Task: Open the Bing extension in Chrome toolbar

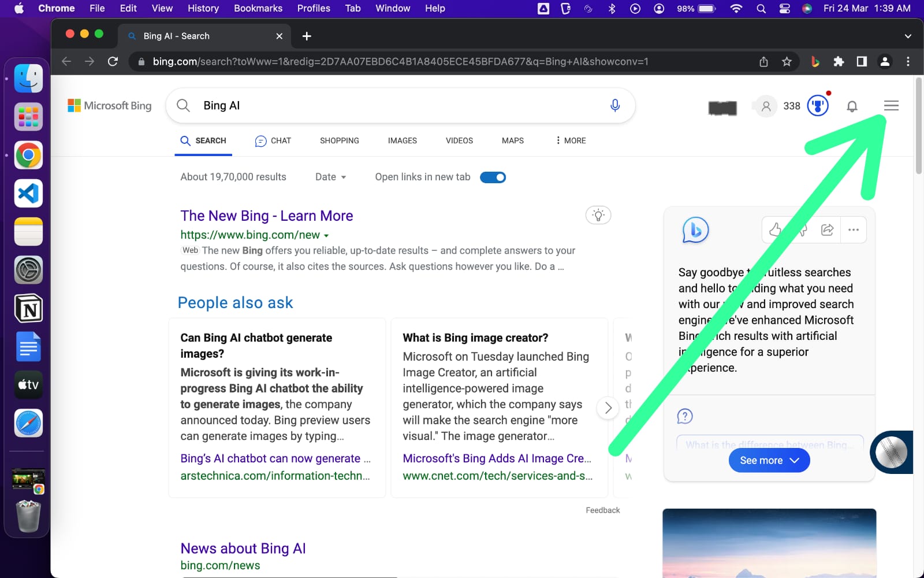Action: (815, 61)
